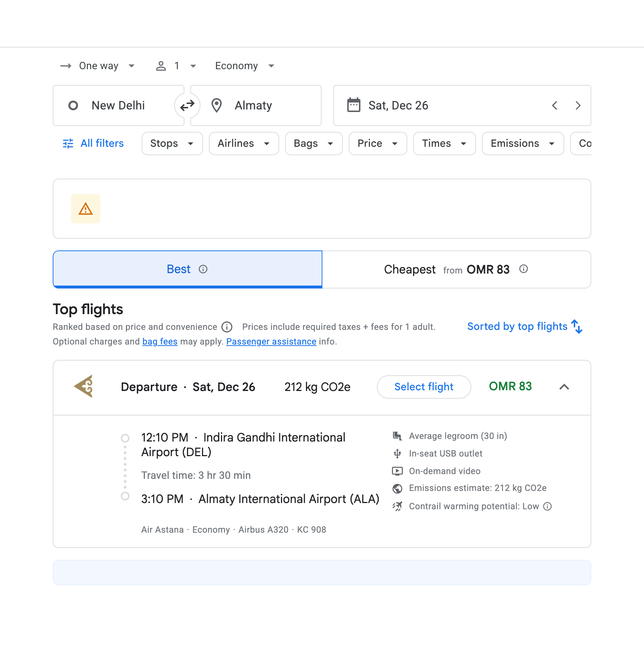644x648 pixels.
Task: Open All filters panel
Action: click(x=93, y=144)
